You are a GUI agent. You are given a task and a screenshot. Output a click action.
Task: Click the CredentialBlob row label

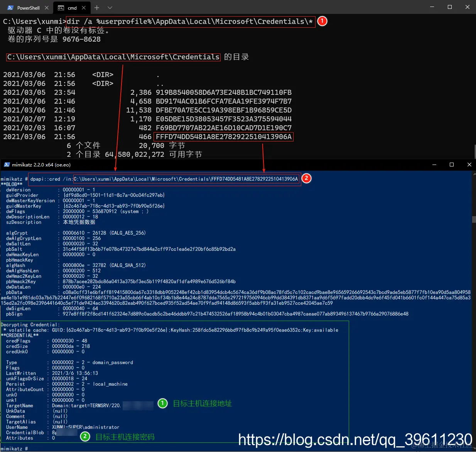(x=25, y=433)
